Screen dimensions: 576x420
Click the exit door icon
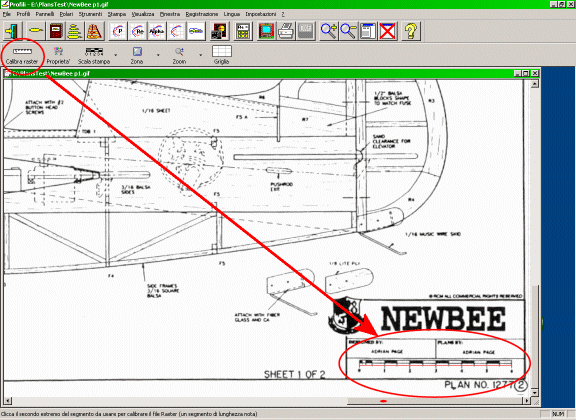[13, 31]
